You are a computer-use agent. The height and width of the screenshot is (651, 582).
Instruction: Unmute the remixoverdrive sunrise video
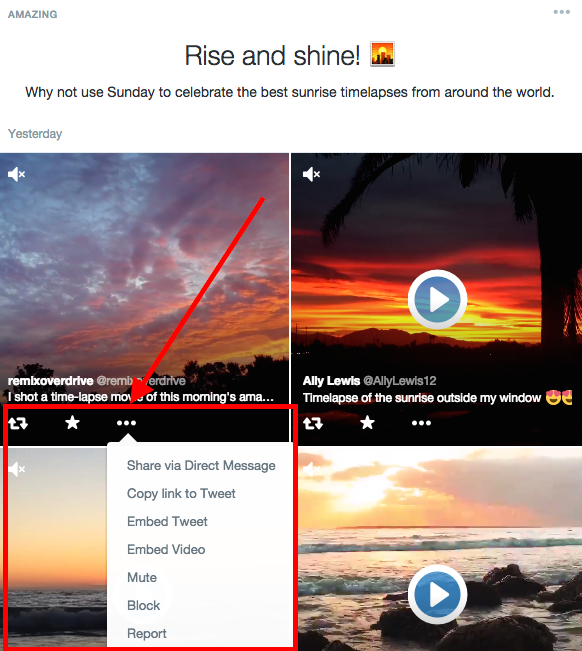(17, 174)
